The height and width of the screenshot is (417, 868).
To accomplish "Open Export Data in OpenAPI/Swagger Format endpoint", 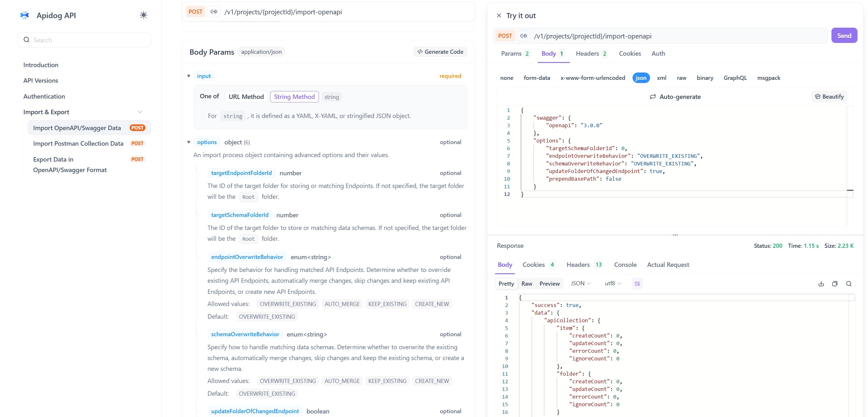I will point(89,165).
